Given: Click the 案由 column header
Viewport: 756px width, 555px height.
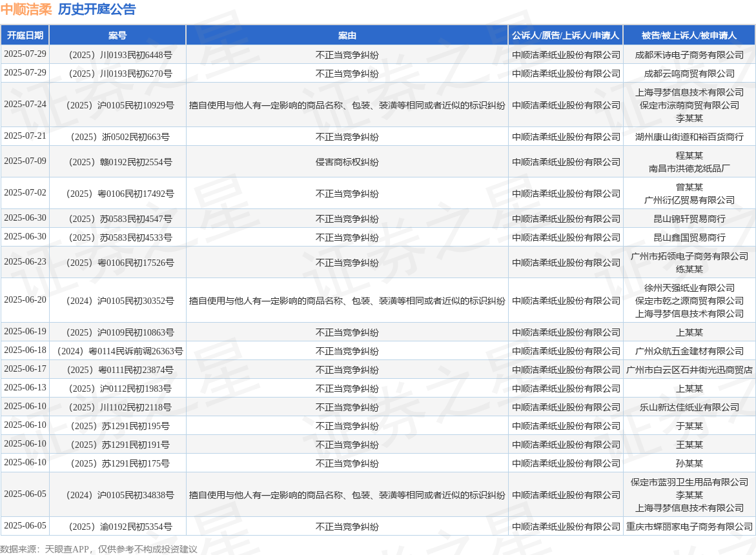Looking at the screenshot, I should coord(347,35).
